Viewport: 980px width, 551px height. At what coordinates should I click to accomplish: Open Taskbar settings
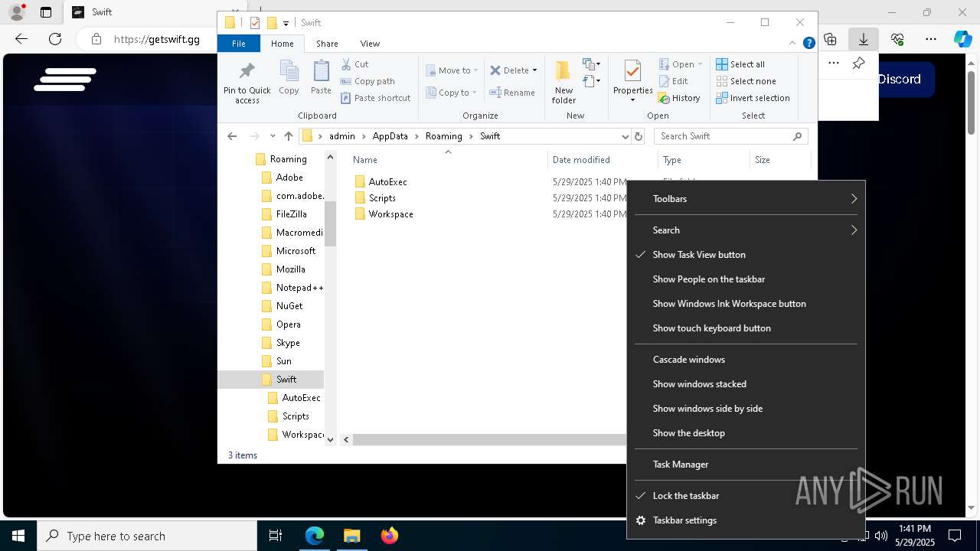pos(746,520)
